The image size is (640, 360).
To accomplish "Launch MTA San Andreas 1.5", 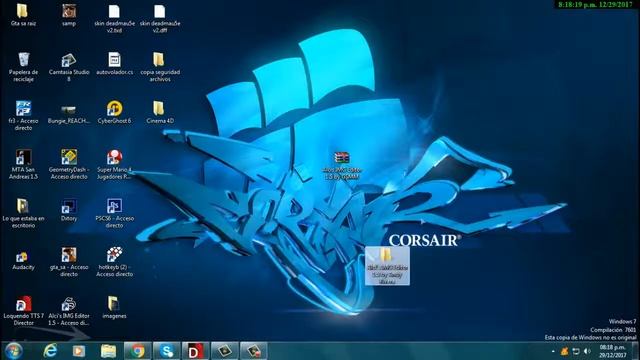I will (x=23, y=164).
